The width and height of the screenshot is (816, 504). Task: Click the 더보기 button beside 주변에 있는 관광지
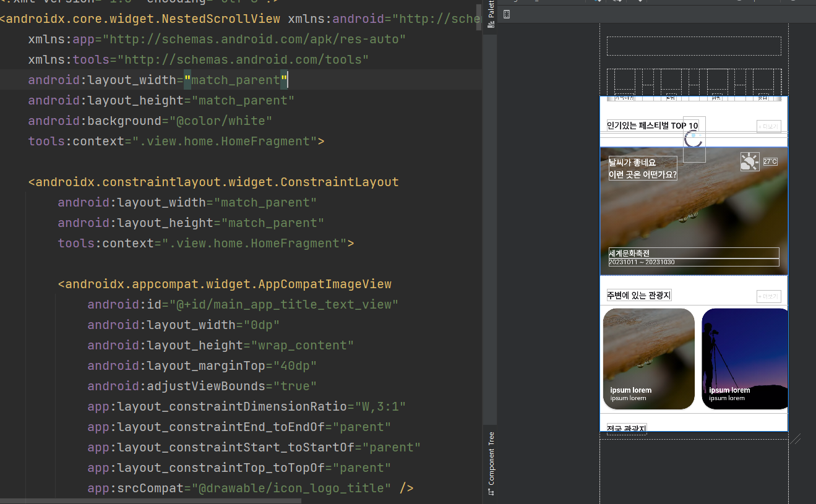(769, 297)
